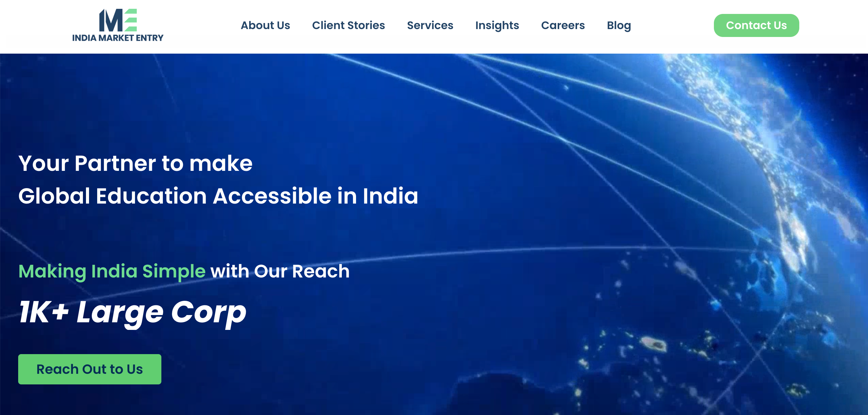Open the Careers page
Viewport: 868px width, 415px height.
pyautogui.click(x=563, y=25)
